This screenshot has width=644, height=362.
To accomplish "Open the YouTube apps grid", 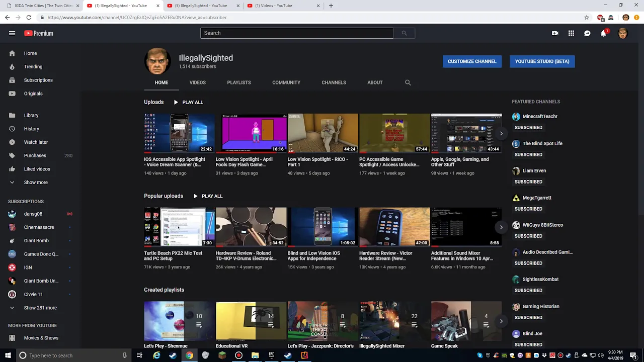I will (x=571, y=33).
